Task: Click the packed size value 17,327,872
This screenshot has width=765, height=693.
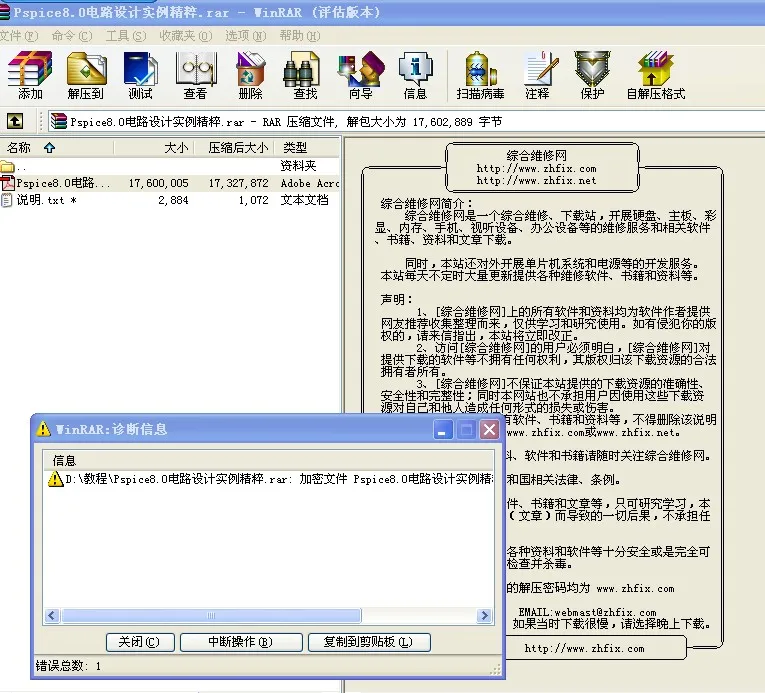Action: tap(239, 183)
